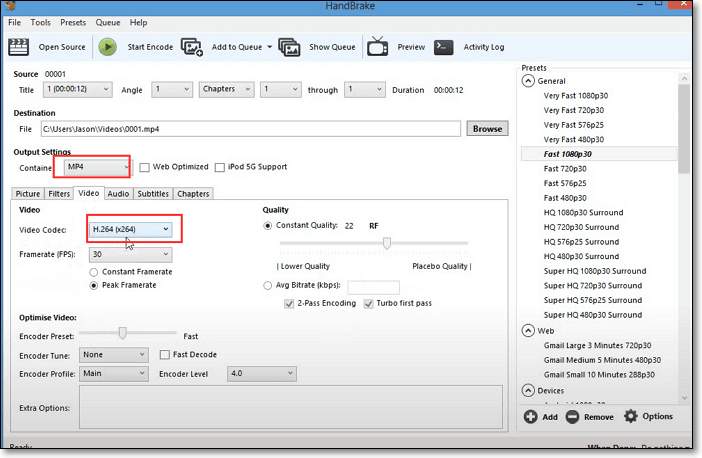Click the presets list scrollbar
The image size is (702, 458).
(x=684, y=129)
